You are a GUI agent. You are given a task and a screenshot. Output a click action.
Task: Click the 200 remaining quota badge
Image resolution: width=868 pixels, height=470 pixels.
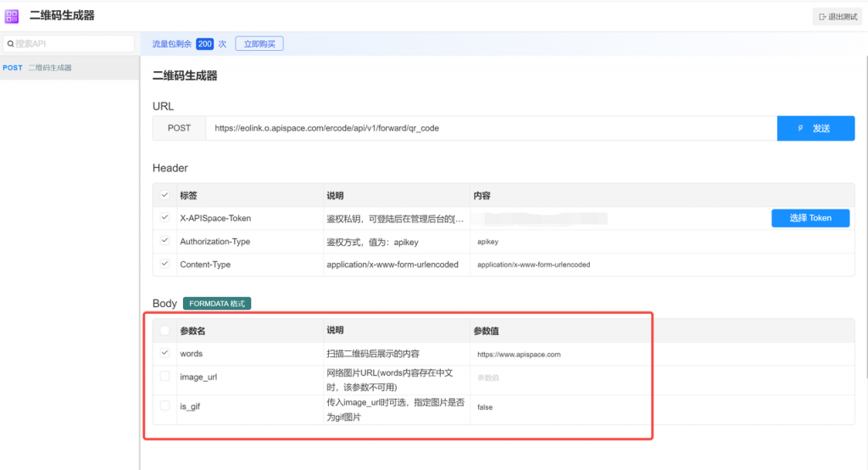pyautogui.click(x=205, y=44)
